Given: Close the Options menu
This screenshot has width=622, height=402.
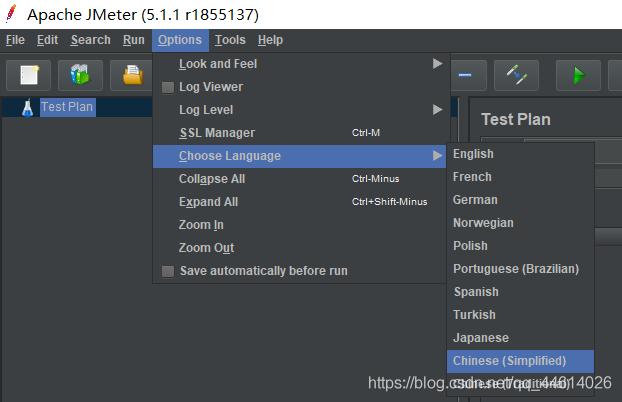Looking at the screenshot, I should click(180, 40).
